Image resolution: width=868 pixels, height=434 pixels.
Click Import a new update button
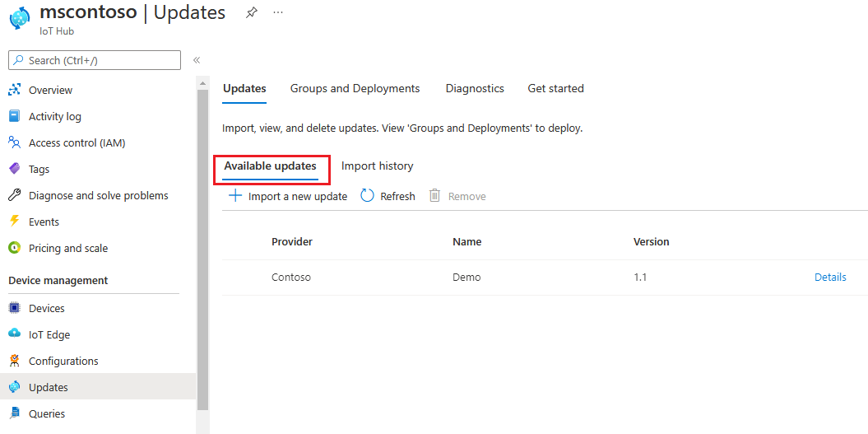point(288,196)
